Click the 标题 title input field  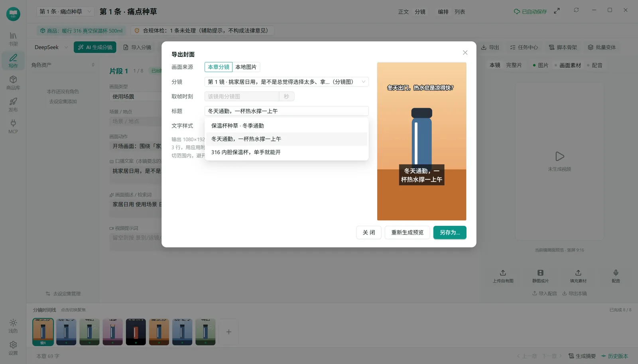tap(286, 111)
